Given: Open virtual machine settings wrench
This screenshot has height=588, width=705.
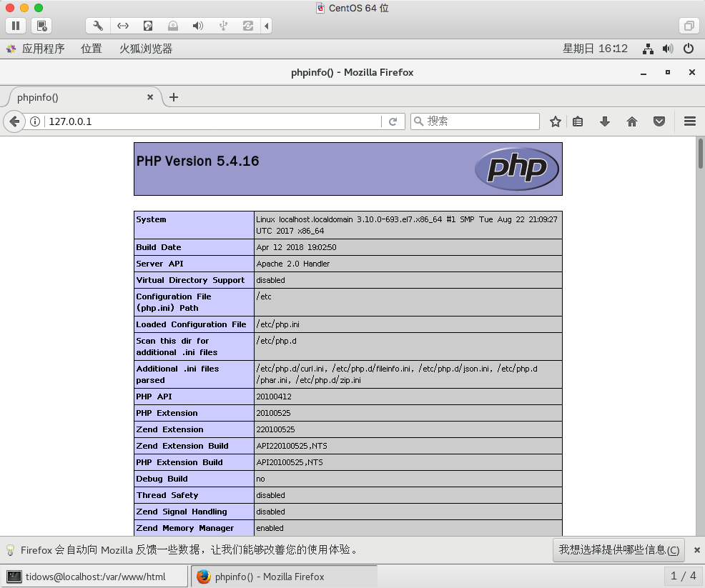Looking at the screenshot, I should pyautogui.click(x=98, y=26).
